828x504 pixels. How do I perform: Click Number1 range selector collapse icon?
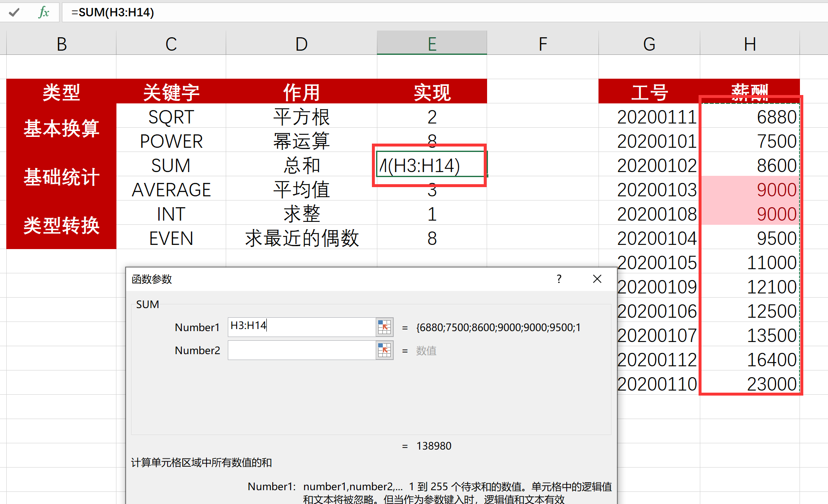coord(384,327)
